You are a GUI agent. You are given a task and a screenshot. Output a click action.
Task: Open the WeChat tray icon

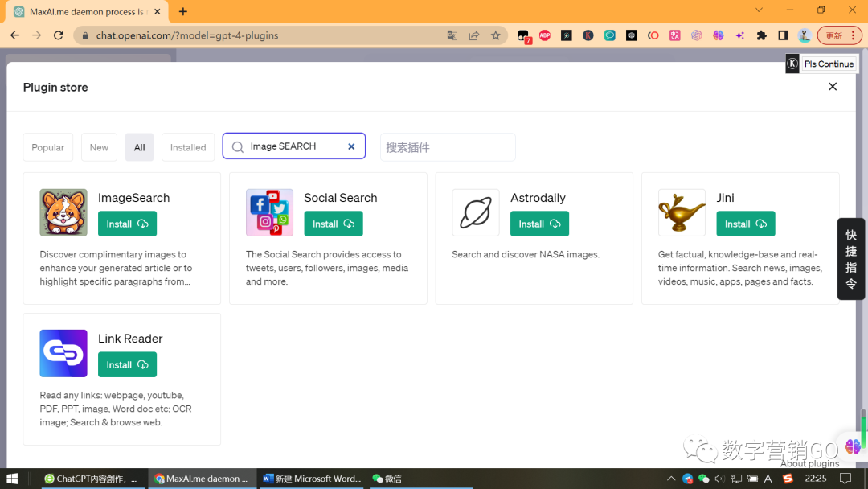(703, 479)
